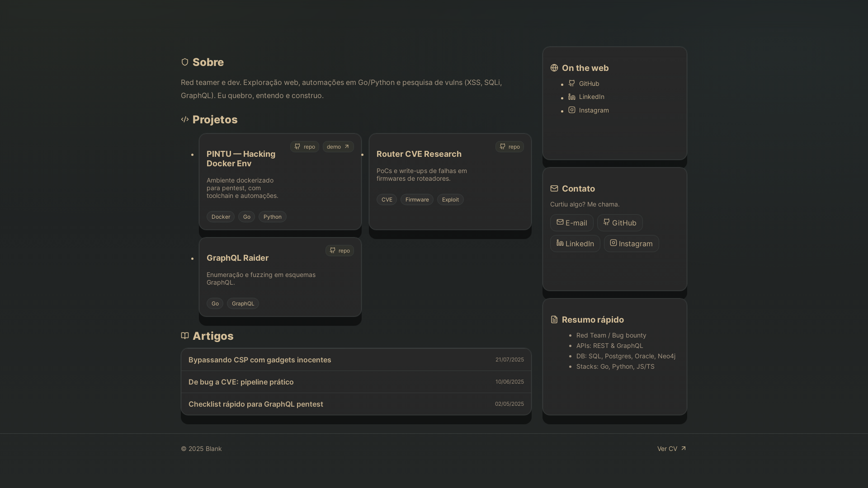Click the GitHub icon in On the web list

coord(572,83)
